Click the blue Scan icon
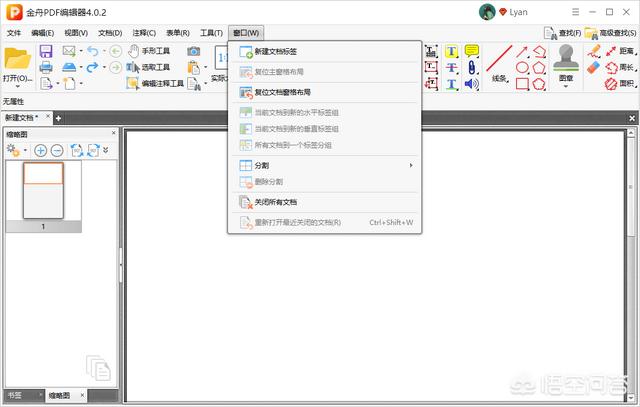The image size is (640, 407). coord(69,67)
